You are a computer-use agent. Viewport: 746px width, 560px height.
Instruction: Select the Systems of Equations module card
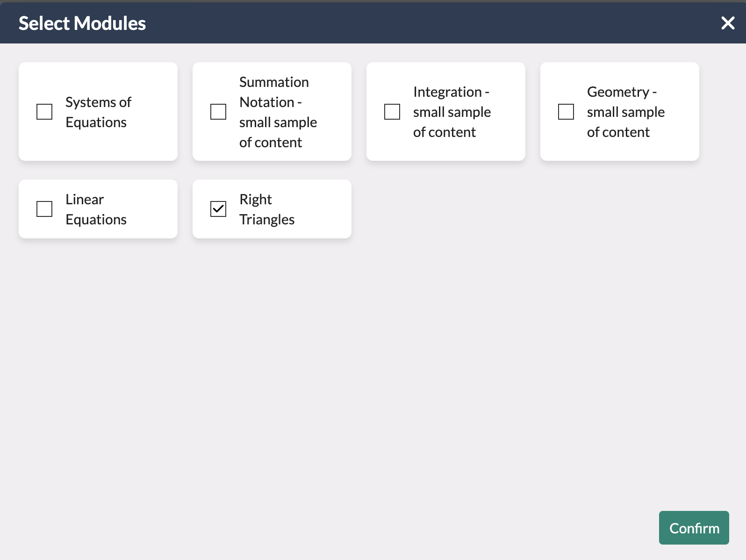[x=98, y=112]
